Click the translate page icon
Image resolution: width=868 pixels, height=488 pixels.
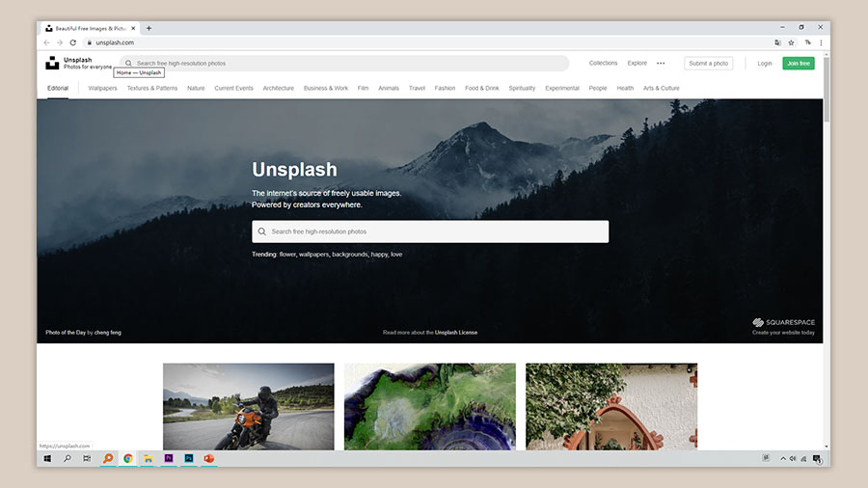click(777, 42)
